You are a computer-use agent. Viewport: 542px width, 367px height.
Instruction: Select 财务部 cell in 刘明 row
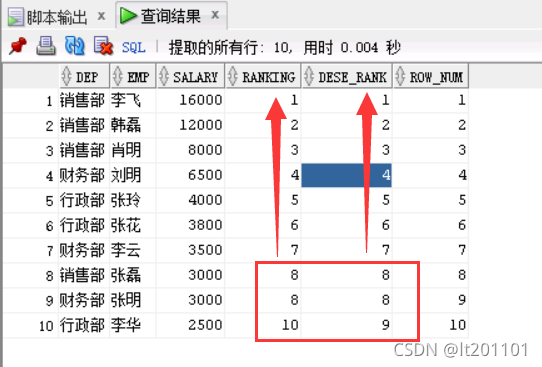click(84, 175)
